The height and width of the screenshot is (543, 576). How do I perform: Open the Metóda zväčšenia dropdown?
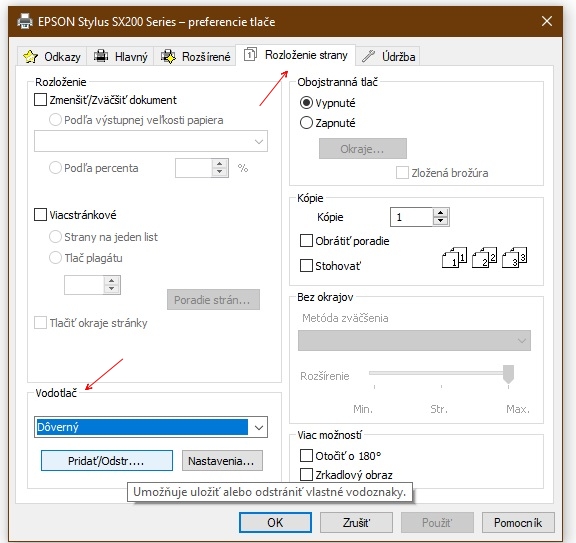click(414, 340)
